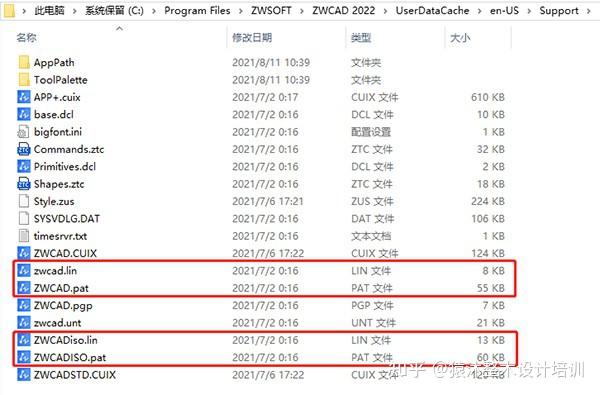Click the ZWCAD.pgp file icon

(x=24, y=305)
